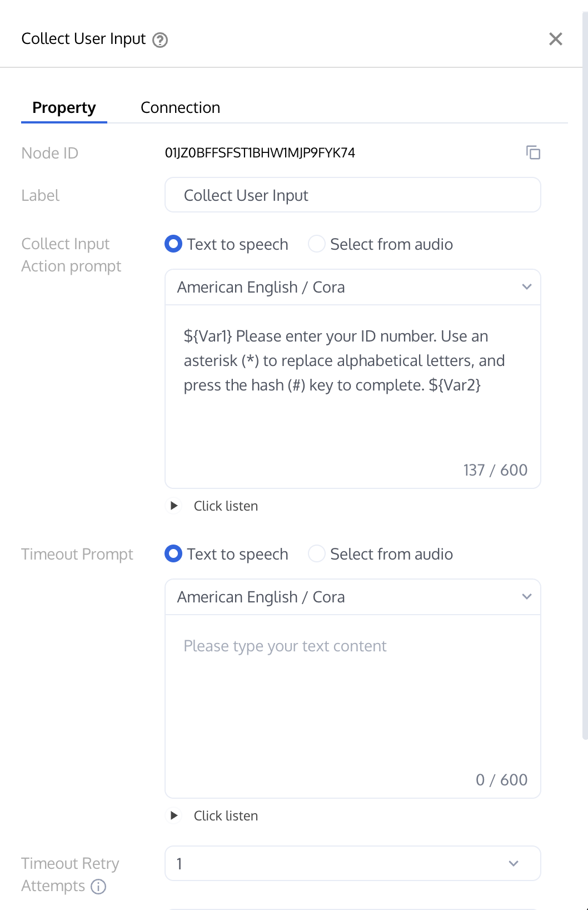Choose Select from audio for Timeout Prompt
Viewport: 588px width, 910px height.
317,554
